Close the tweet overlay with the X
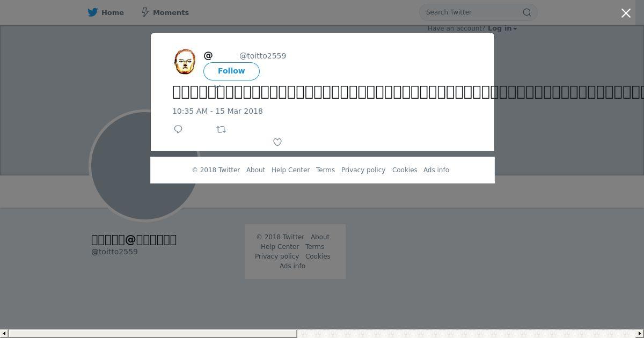This screenshot has width=644, height=338. tap(626, 13)
